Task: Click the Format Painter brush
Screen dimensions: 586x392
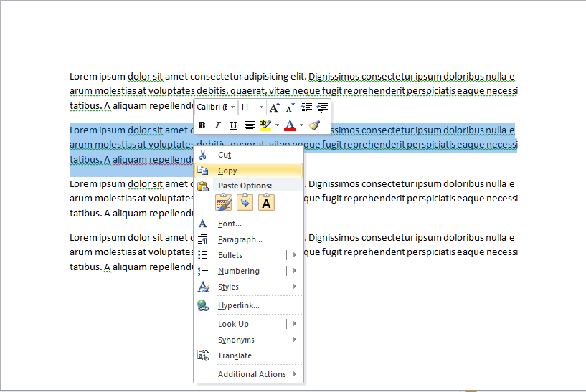Action: (314, 125)
